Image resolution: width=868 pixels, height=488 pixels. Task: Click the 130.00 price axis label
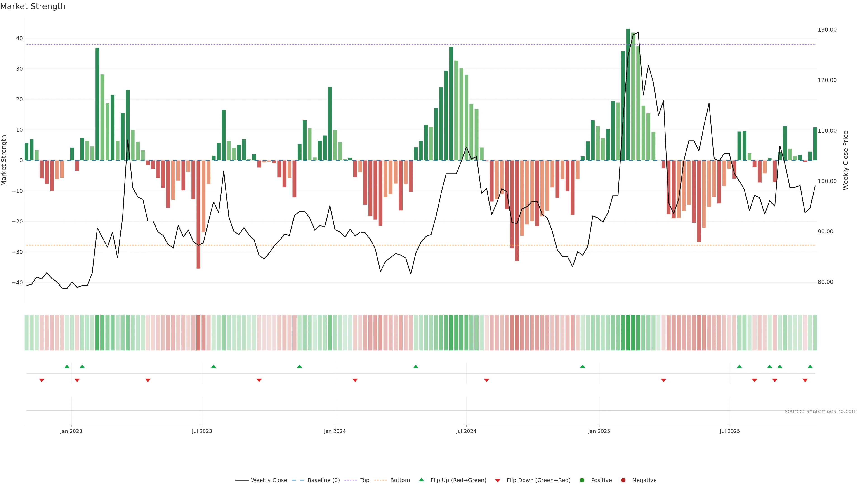[x=827, y=30]
